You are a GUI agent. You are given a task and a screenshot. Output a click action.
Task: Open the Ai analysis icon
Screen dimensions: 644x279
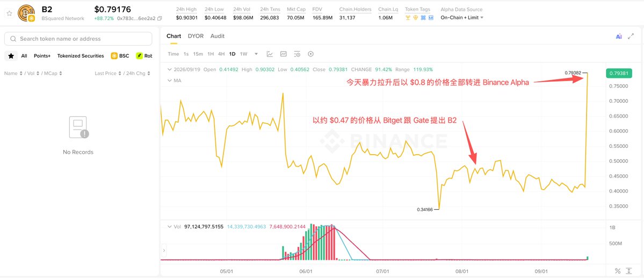[619, 37]
